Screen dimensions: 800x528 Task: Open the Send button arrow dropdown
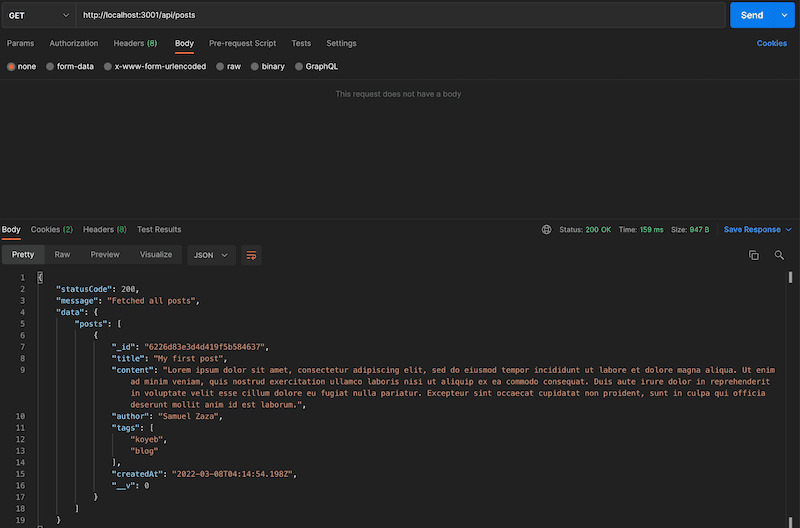tap(785, 15)
